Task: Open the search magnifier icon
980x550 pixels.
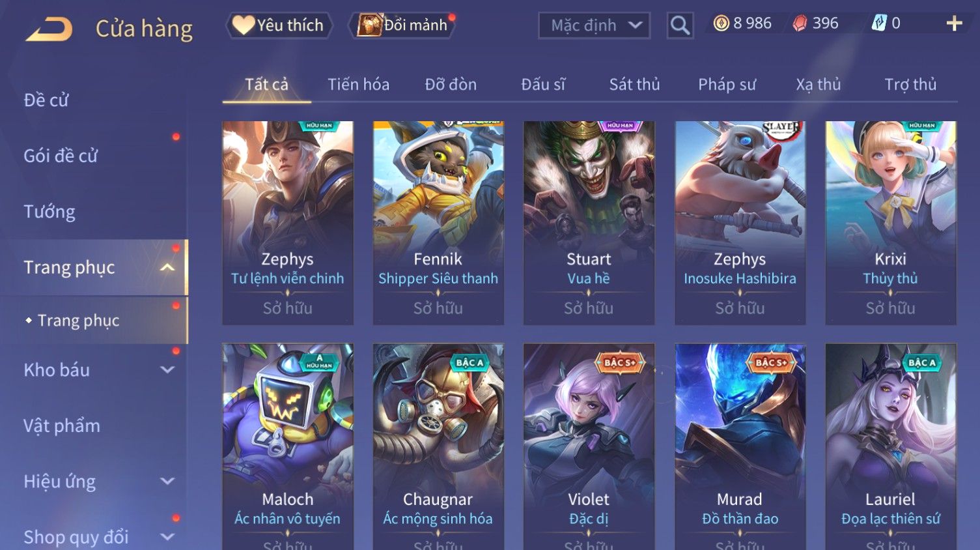Action: (680, 25)
